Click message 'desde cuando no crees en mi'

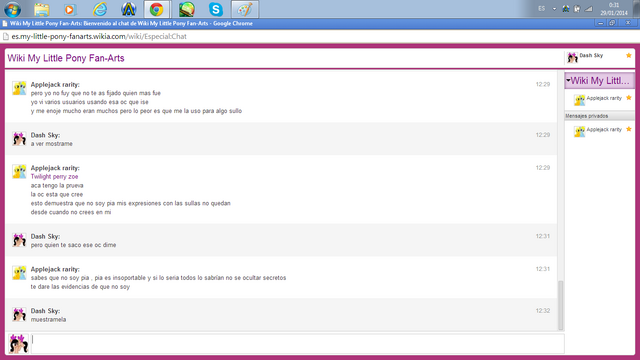[71, 212]
